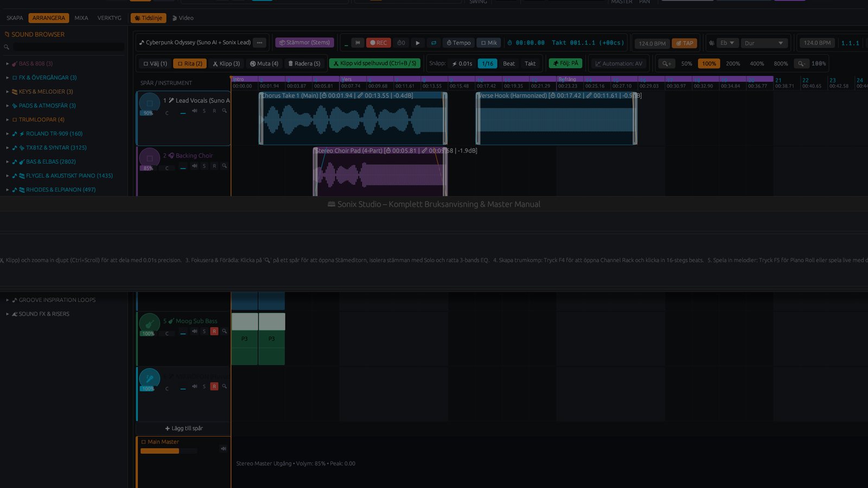
Task: Toggle Automation: AV button
Action: pos(618,63)
